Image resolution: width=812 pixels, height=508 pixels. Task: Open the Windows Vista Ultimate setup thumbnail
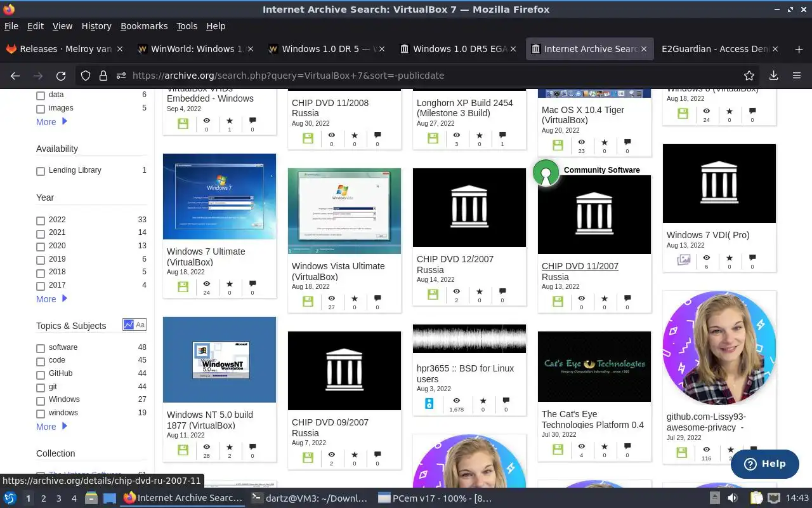[x=344, y=211]
